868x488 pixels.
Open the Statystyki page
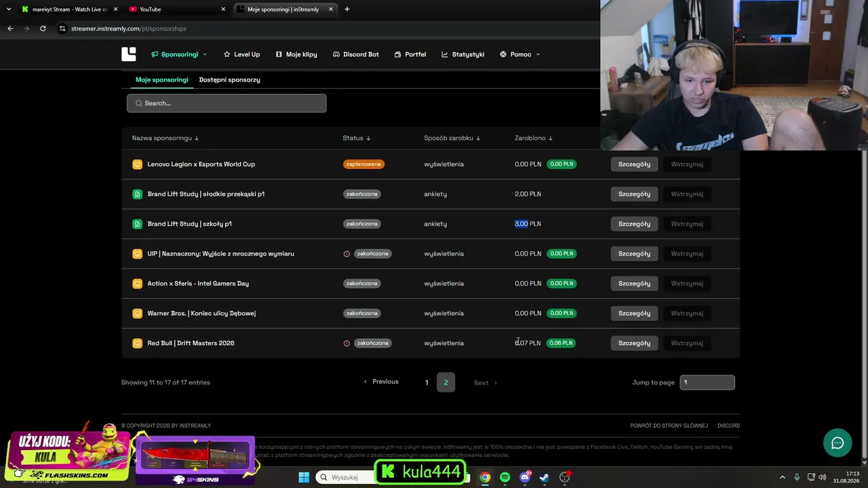click(462, 54)
